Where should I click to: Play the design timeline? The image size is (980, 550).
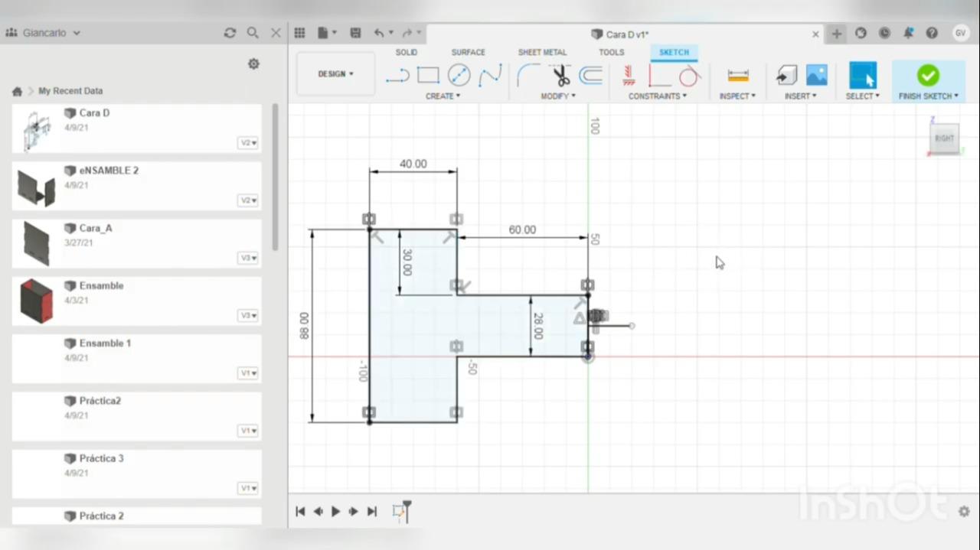(x=335, y=512)
